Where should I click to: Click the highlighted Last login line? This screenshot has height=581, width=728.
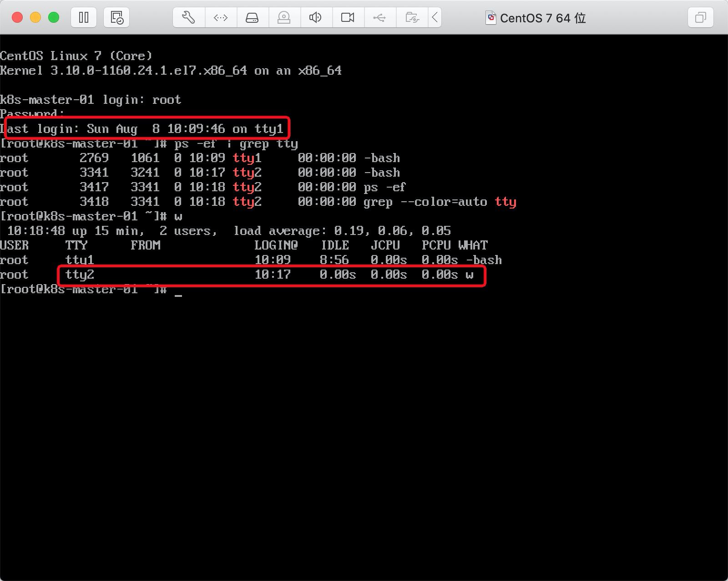tap(145, 129)
